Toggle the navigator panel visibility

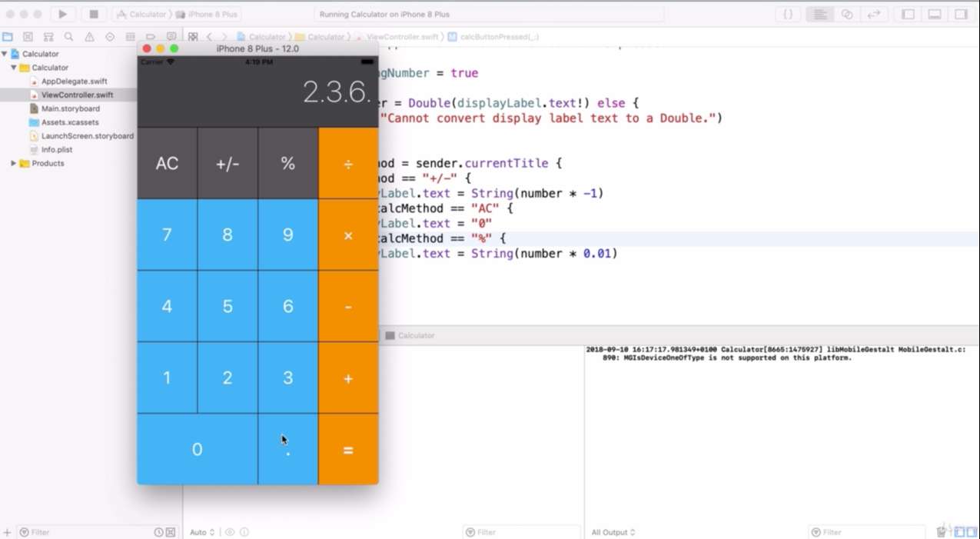[x=908, y=14]
